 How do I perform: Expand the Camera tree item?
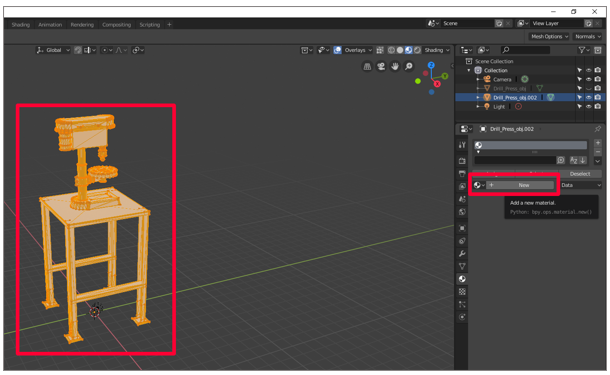(x=478, y=79)
